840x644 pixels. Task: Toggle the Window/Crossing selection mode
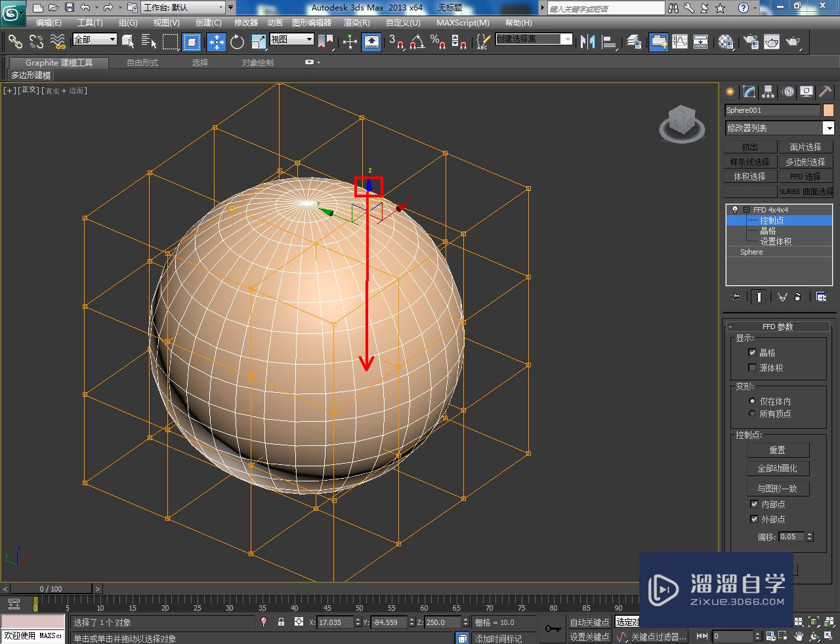point(191,42)
